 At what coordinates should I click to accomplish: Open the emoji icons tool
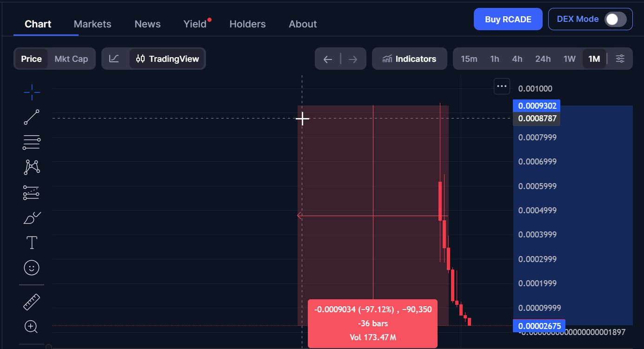pyautogui.click(x=32, y=267)
